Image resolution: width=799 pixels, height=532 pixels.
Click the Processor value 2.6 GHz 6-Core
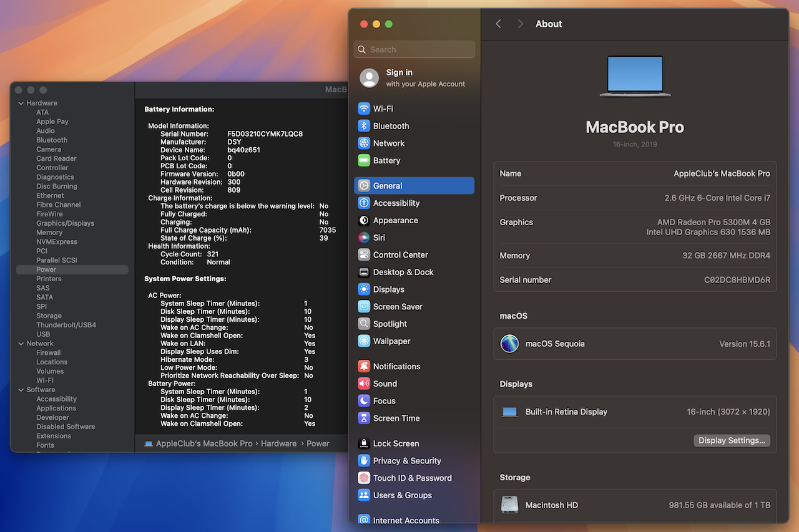[717, 198]
